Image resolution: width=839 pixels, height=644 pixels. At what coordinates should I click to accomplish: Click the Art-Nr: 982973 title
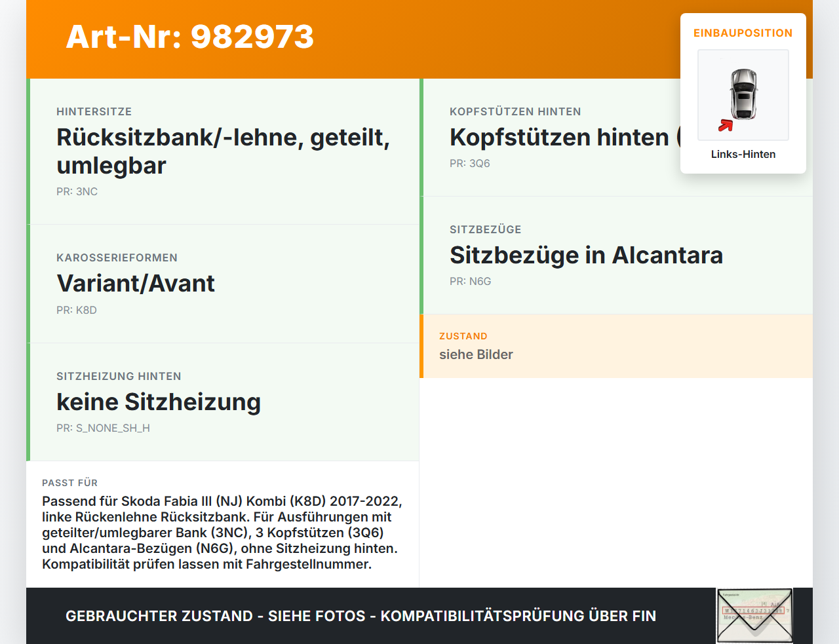[x=189, y=37]
